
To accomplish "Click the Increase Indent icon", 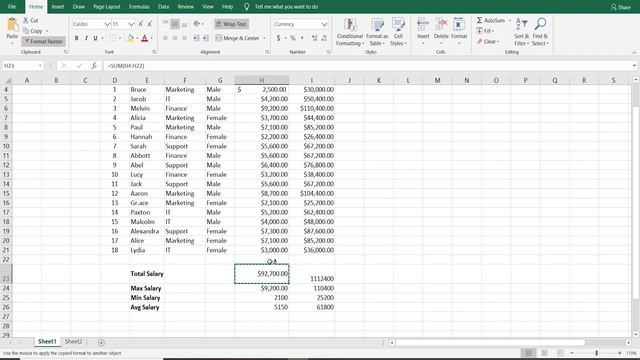I will coord(206,38).
